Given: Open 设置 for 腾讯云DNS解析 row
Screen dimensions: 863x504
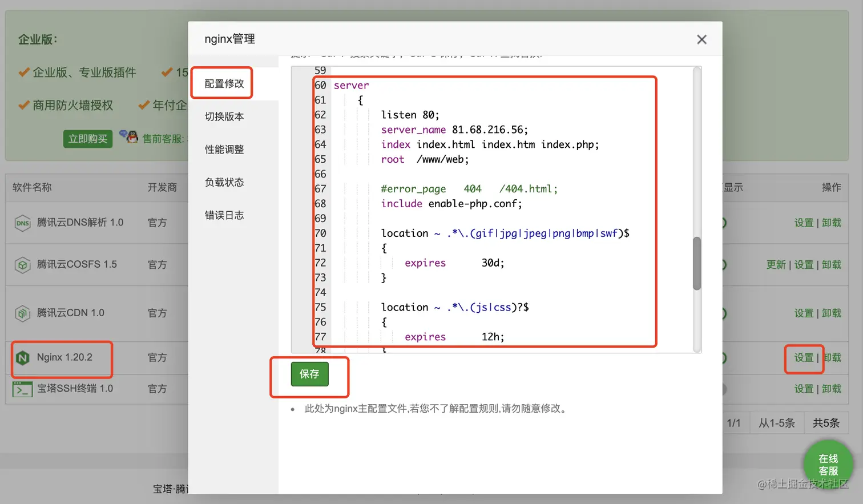Looking at the screenshot, I should click(x=804, y=223).
